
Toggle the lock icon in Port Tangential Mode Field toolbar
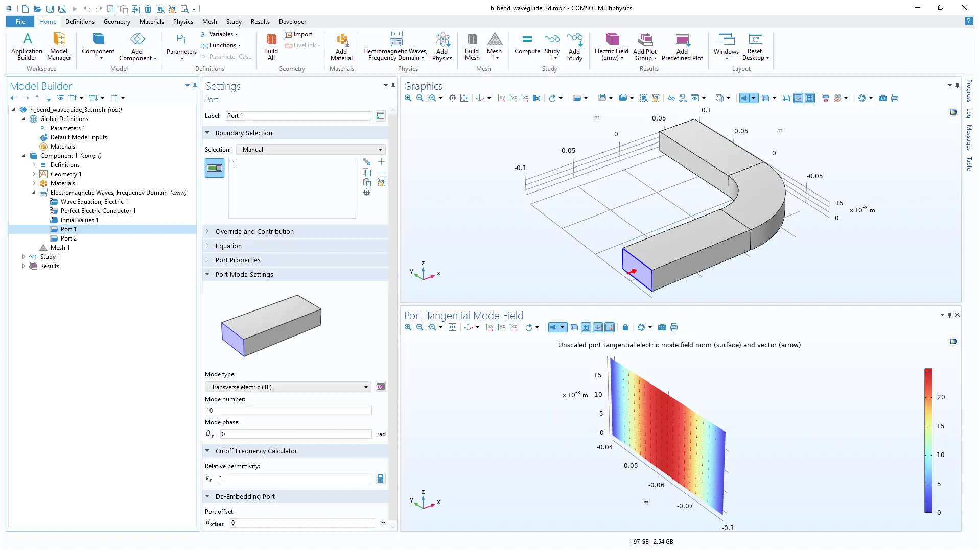tap(625, 327)
